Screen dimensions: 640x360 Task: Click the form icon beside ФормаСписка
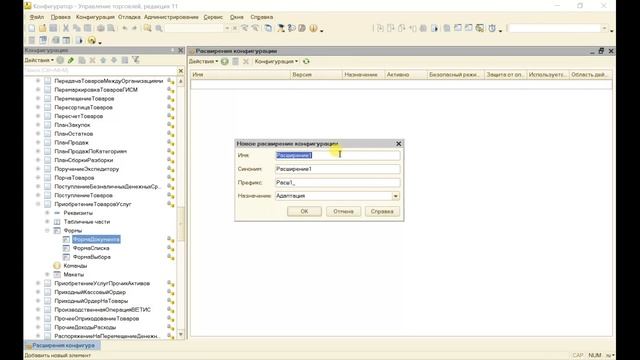(x=66, y=248)
